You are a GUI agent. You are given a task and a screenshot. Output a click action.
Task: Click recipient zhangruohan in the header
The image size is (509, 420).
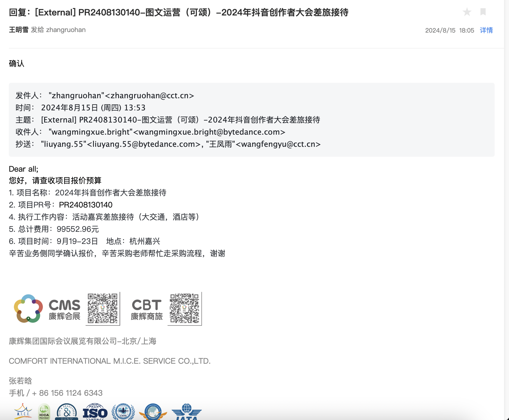pyautogui.click(x=66, y=30)
